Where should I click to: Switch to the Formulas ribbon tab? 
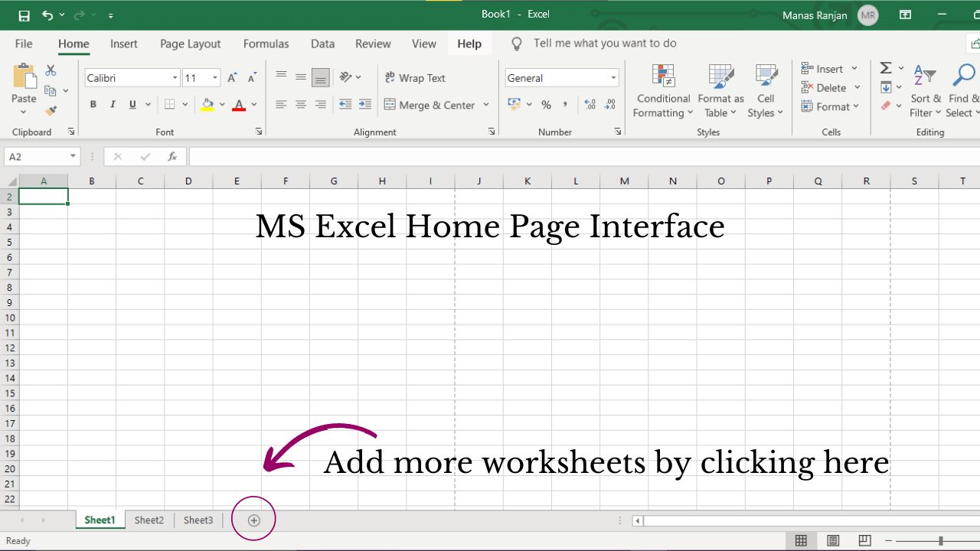pyautogui.click(x=266, y=44)
